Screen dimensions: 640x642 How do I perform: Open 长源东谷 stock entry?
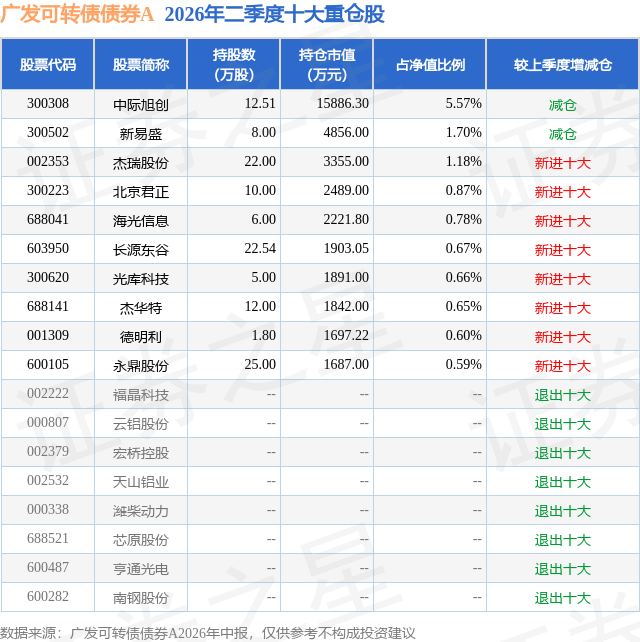click(x=140, y=250)
